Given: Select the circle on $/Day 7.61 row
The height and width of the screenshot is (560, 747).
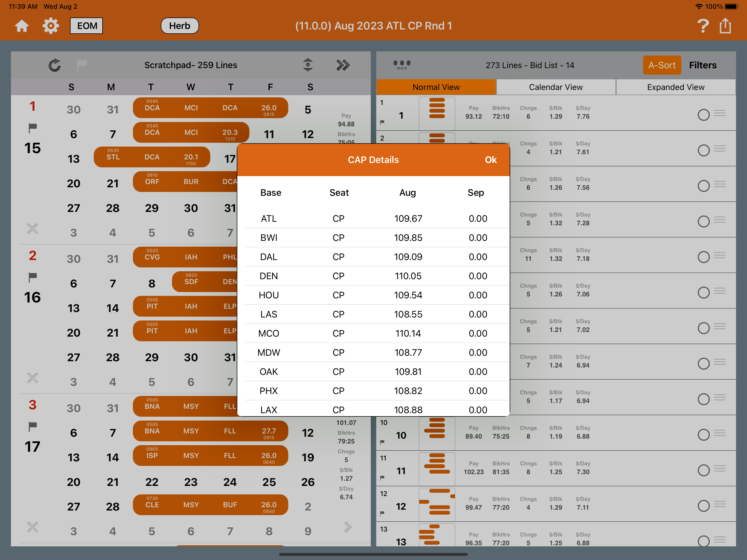Looking at the screenshot, I should coord(704,150).
